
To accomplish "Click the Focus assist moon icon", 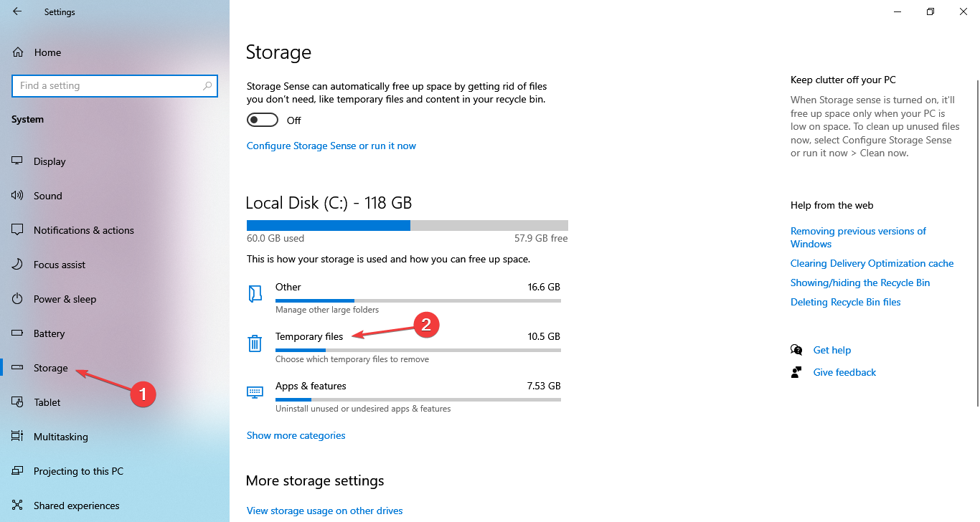I will [18, 265].
